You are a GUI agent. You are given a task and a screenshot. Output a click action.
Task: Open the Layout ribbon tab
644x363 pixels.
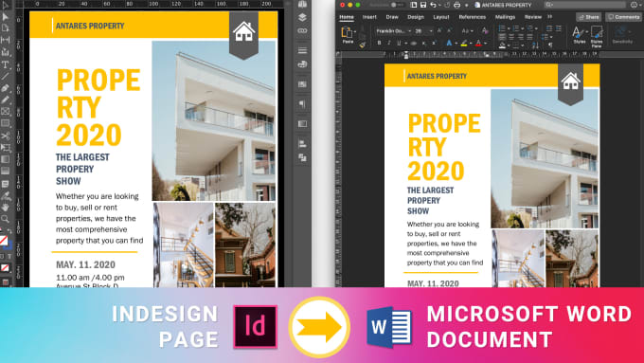pyautogui.click(x=441, y=17)
